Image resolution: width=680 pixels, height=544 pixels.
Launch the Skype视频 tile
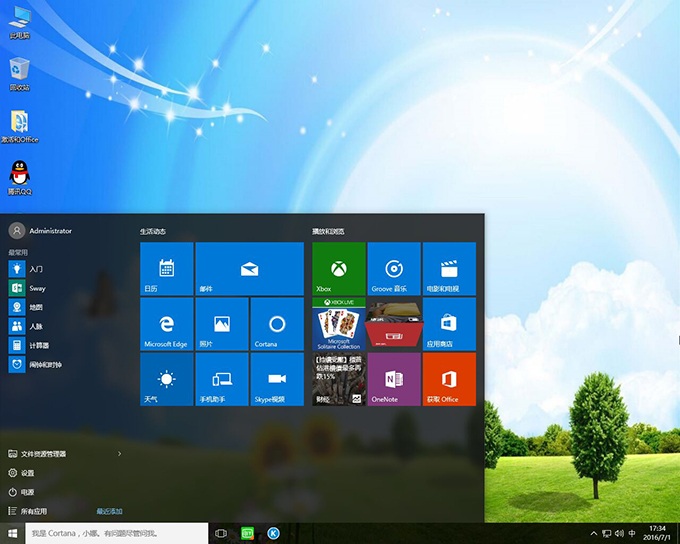(x=277, y=378)
